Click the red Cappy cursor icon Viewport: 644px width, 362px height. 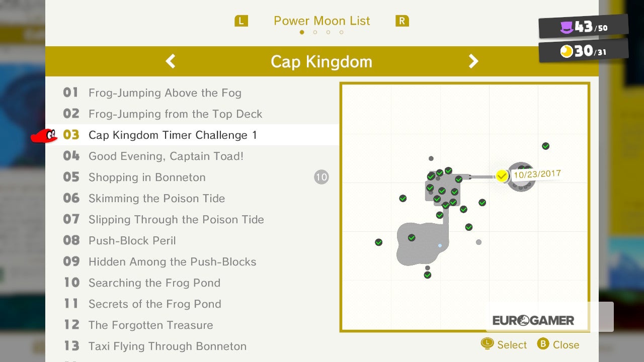click(x=44, y=135)
